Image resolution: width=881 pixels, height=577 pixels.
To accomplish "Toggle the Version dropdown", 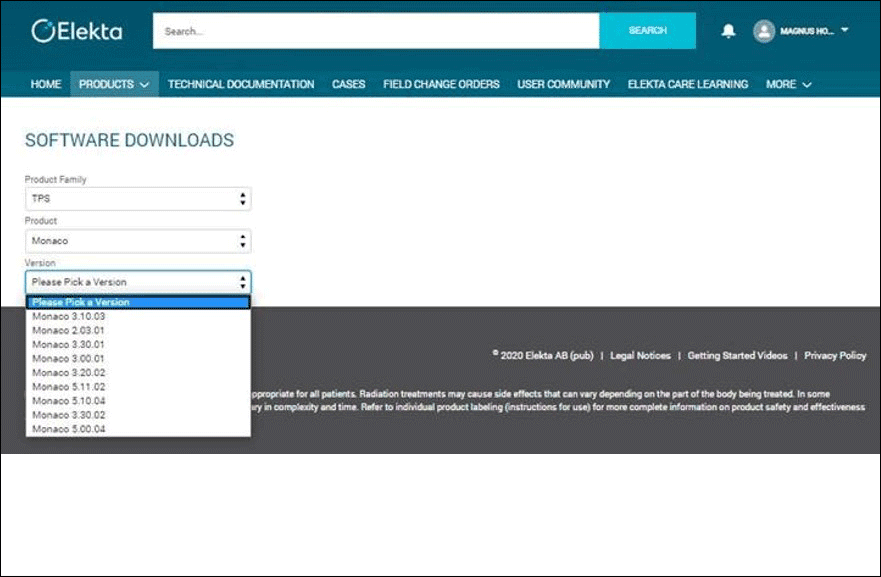I will pos(138,282).
